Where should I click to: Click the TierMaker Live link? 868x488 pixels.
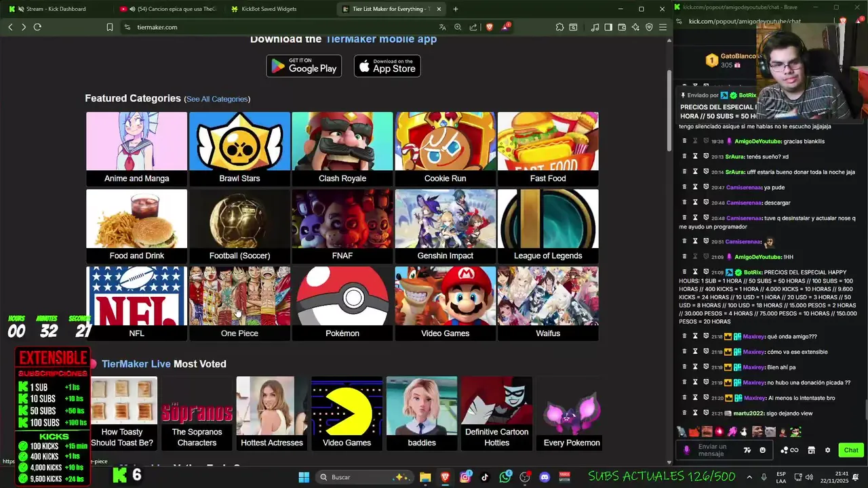click(136, 364)
